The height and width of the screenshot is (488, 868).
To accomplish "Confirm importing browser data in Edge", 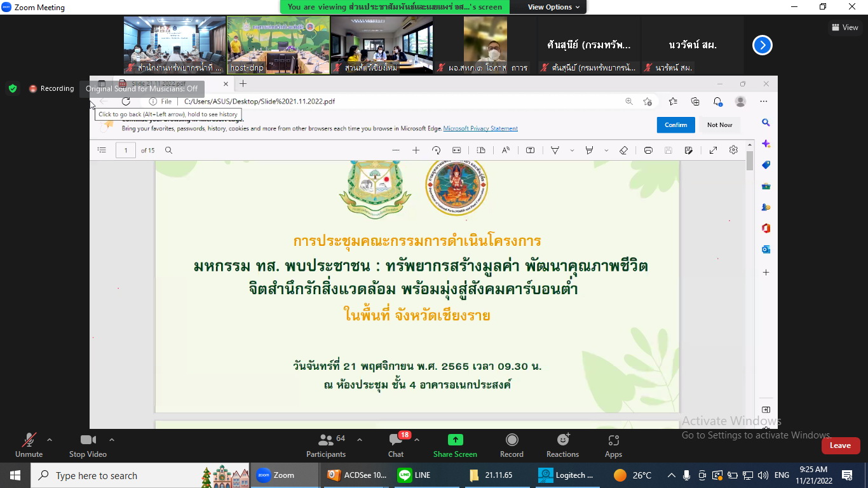I will tap(675, 125).
